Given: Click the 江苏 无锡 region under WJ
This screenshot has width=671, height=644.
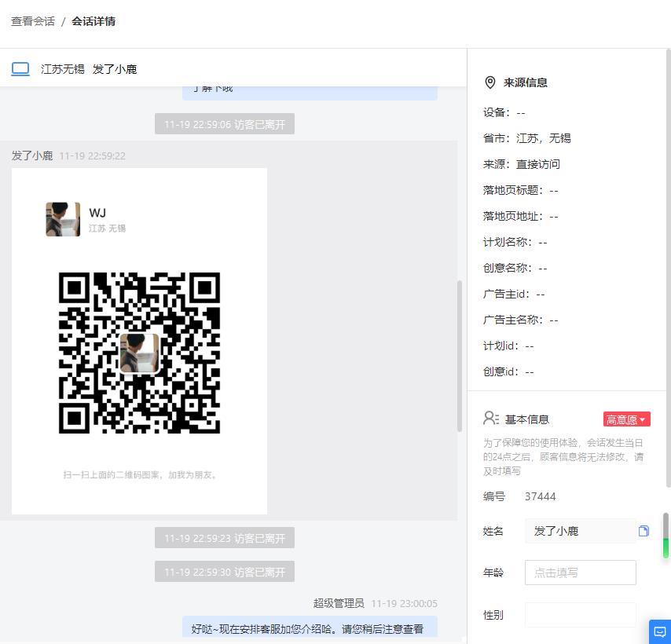Looking at the screenshot, I should [107, 229].
